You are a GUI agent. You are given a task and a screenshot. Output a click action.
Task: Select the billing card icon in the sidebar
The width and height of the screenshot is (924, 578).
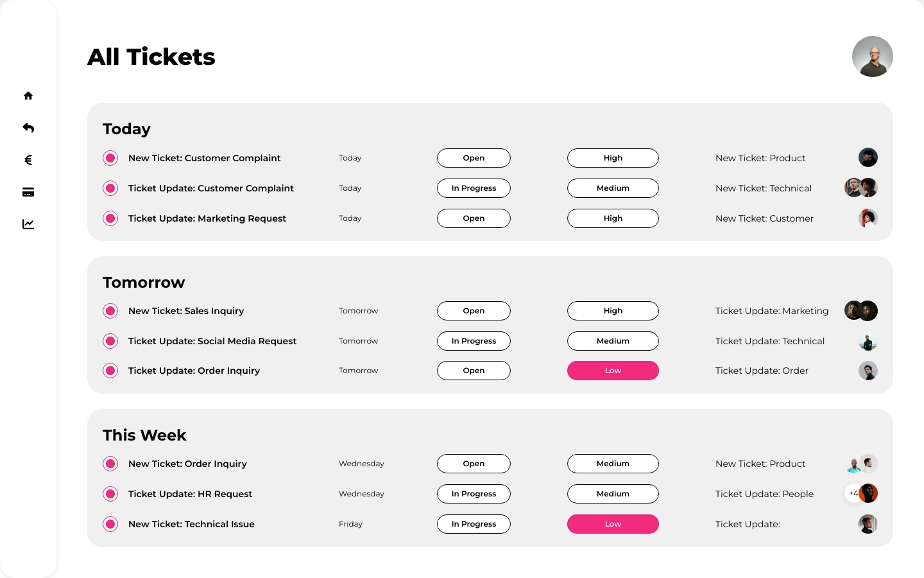28,191
